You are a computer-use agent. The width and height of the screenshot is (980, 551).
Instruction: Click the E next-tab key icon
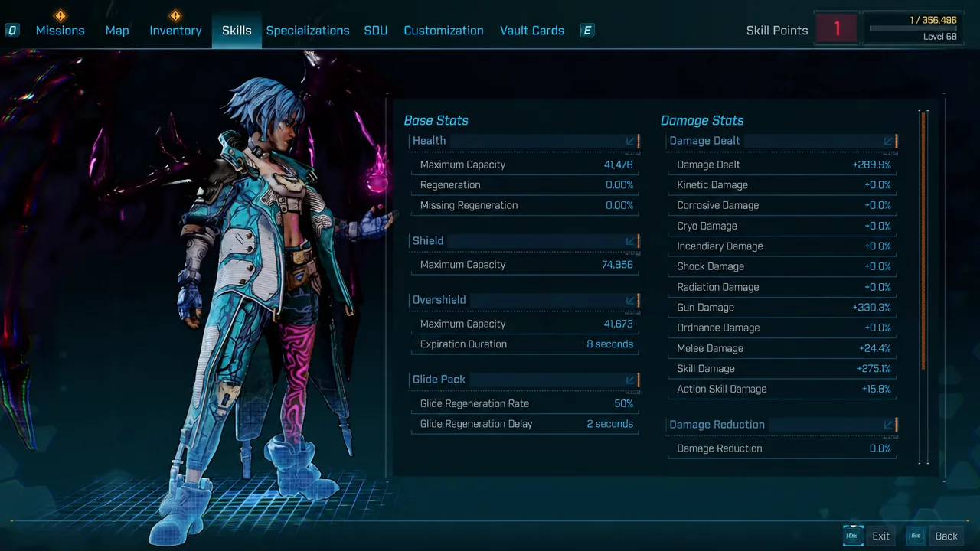click(x=587, y=31)
